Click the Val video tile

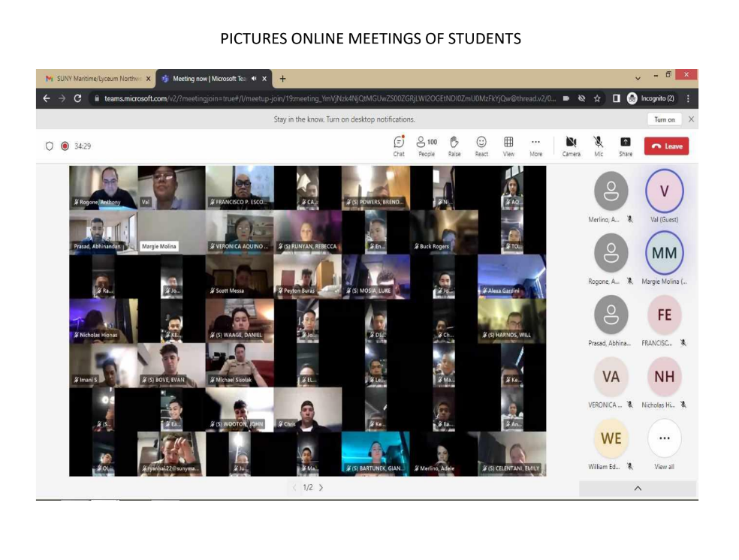[171, 188]
